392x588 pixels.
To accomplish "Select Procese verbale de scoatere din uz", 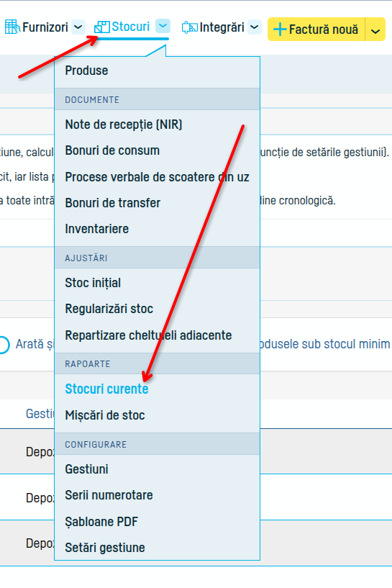I will click(157, 176).
